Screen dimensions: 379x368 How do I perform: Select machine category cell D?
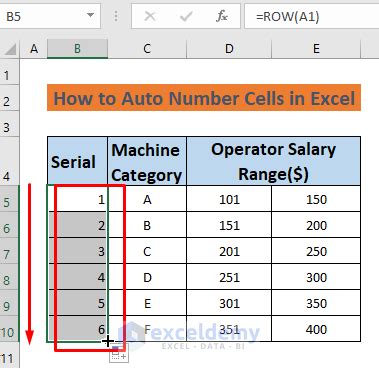147,277
